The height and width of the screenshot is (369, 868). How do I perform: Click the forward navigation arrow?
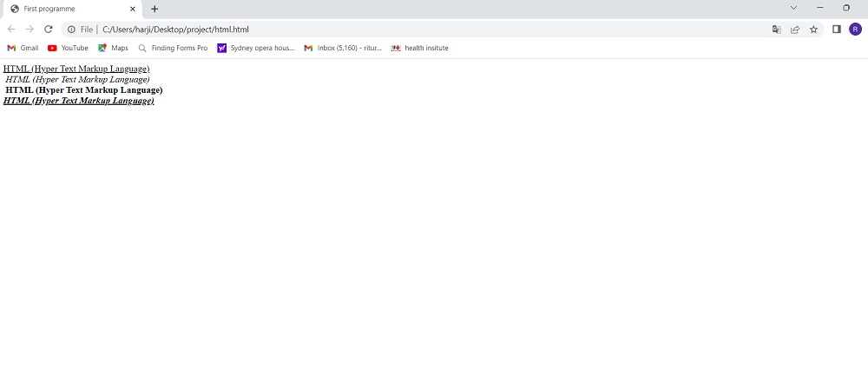(30, 29)
